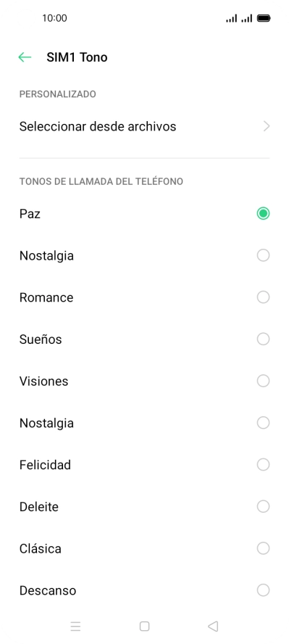Select the Paz ringtone radio button
289x644 pixels.
(x=263, y=213)
